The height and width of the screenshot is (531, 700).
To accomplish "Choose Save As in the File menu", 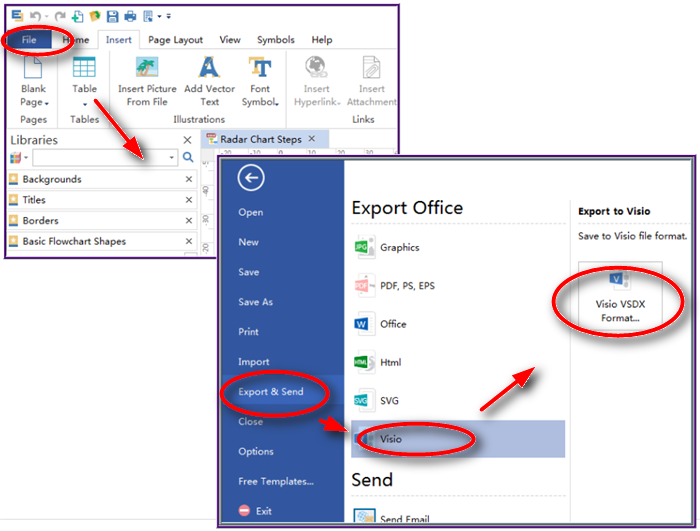I will 255,302.
